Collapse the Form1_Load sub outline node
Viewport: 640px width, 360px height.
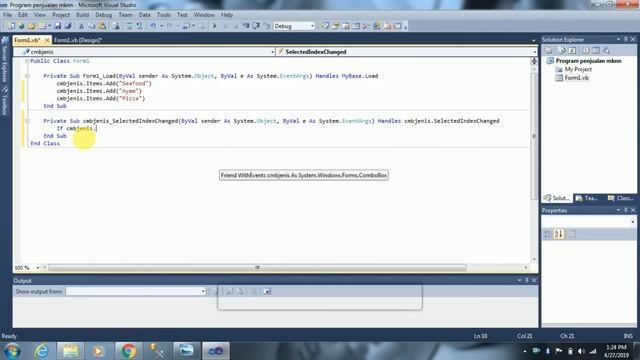(x=27, y=76)
